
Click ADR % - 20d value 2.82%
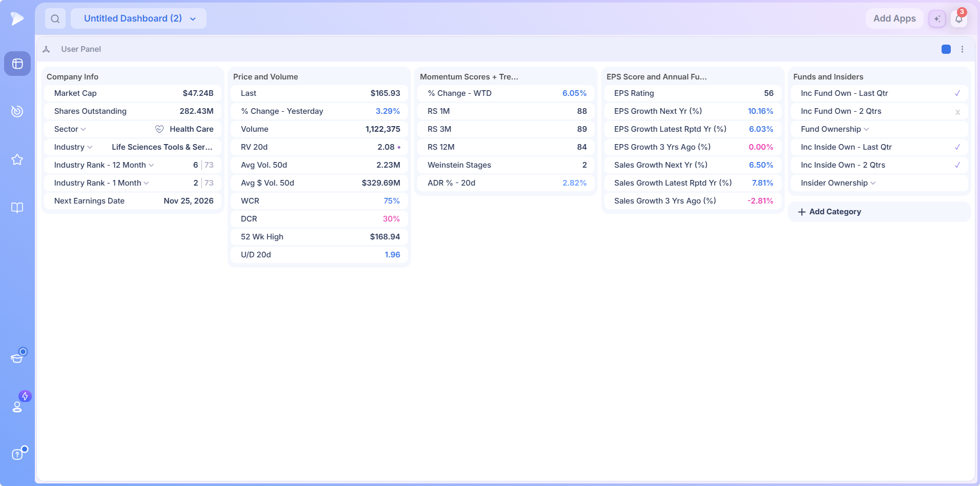click(x=575, y=183)
